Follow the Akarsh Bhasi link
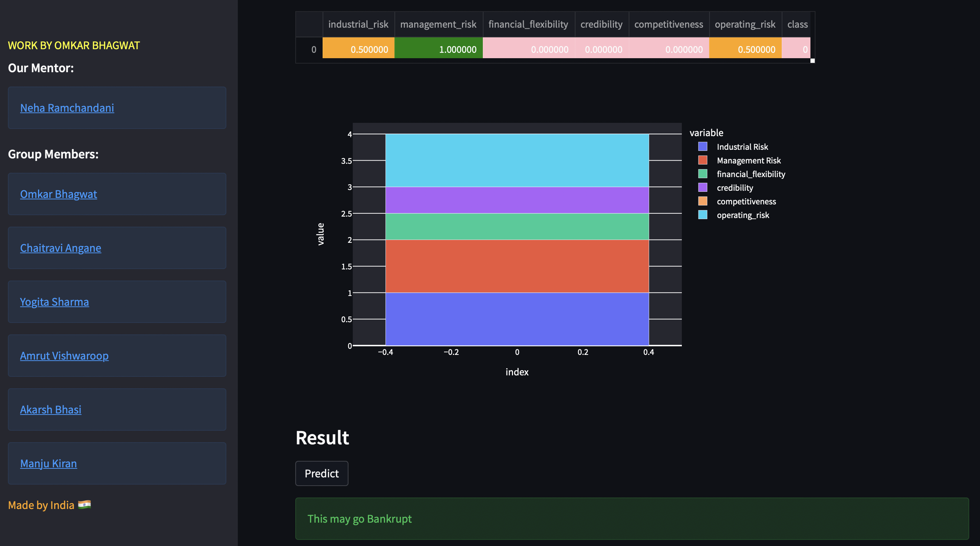The image size is (980, 546). pos(51,409)
